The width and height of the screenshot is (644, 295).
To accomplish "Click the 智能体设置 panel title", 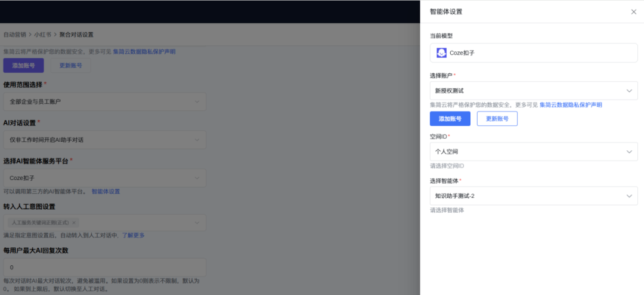I will click(x=446, y=12).
